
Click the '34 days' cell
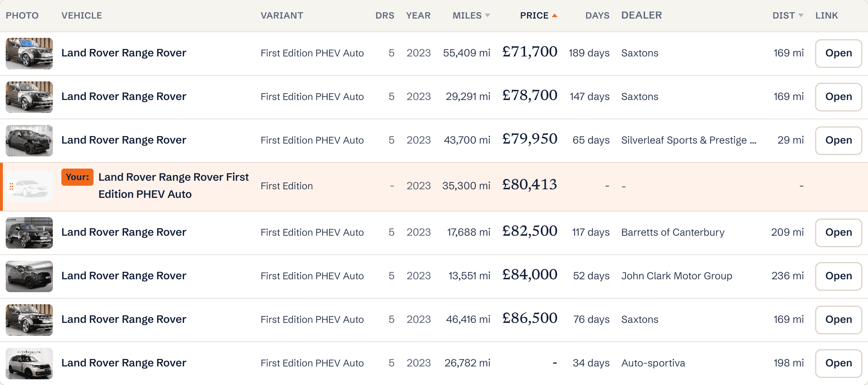[x=591, y=363]
